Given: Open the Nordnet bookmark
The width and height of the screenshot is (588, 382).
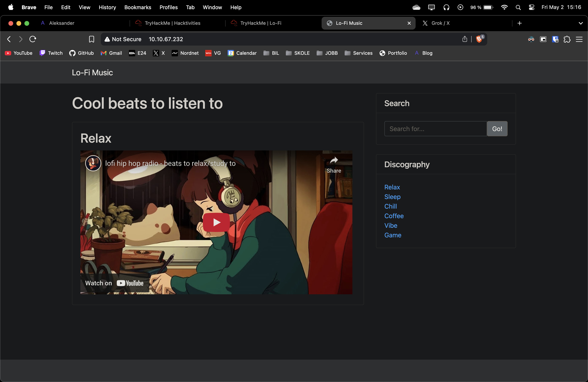Looking at the screenshot, I should click(x=185, y=53).
